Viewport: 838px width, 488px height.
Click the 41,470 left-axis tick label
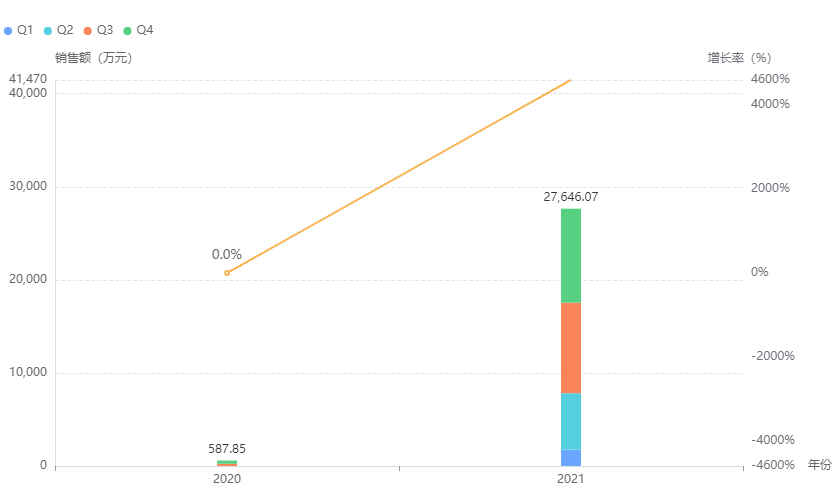(x=27, y=79)
